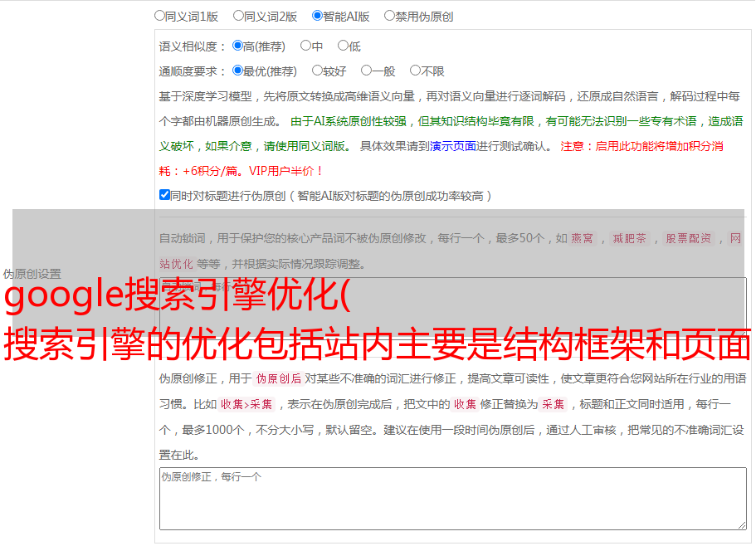Click the 燕窝 example keyword tag
The height and width of the screenshot is (546, 756).
(582, 238)
